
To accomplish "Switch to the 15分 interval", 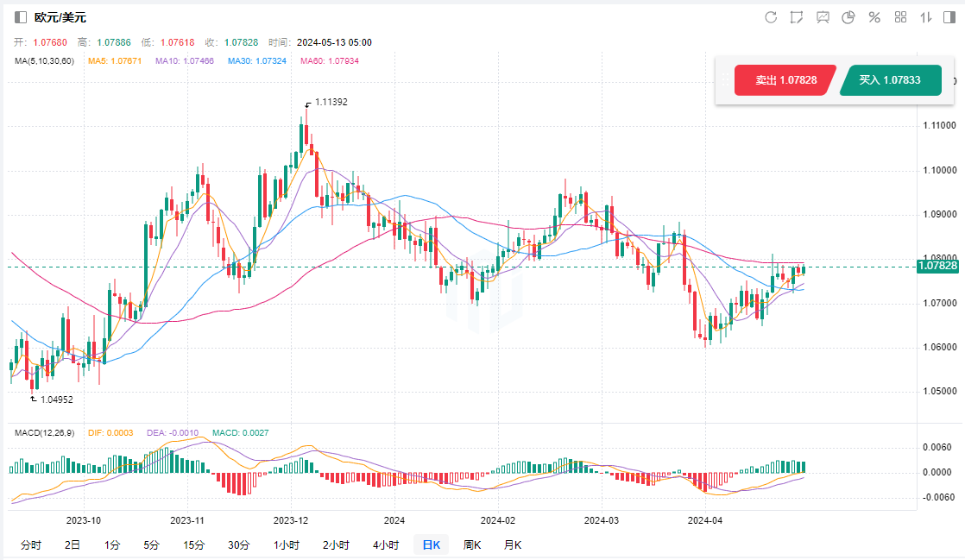I will 194,544.
